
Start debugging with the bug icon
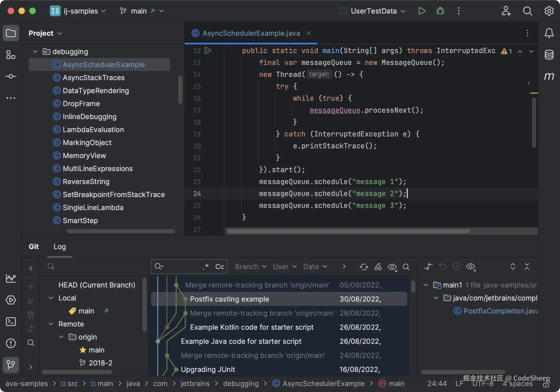click(x=440, y=11)
